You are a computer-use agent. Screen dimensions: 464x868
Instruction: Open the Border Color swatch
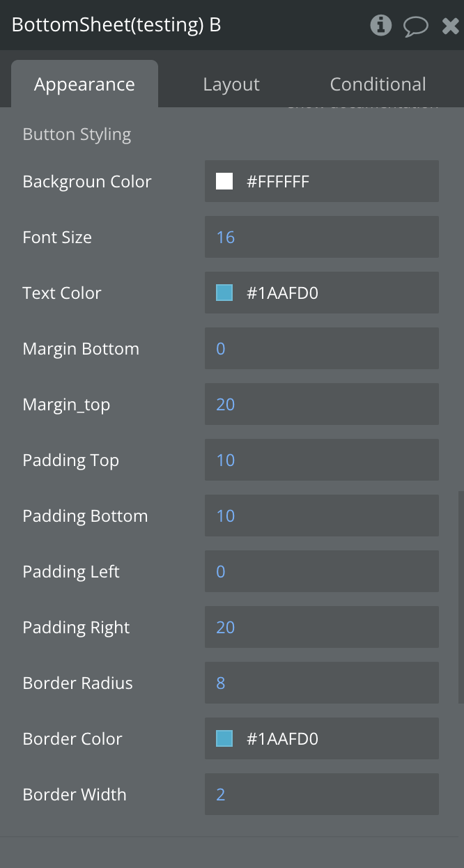[224, 739]
